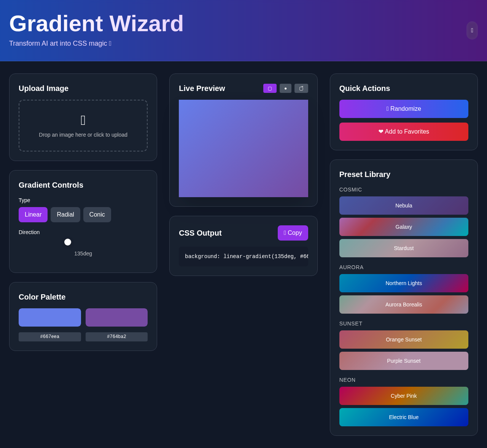Click Randomize in Quick Actions
The width and height of the screenshot is (487, 448).
404,108
